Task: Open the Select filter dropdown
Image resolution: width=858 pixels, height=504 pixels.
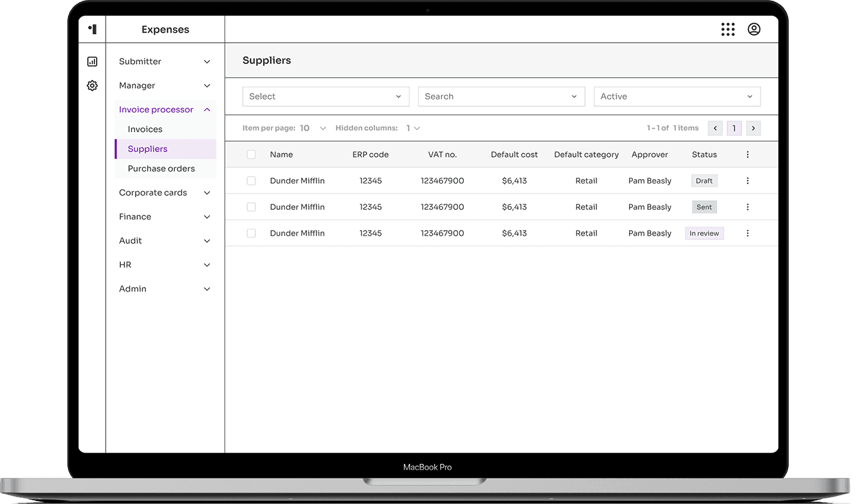Action: [326, 97]
